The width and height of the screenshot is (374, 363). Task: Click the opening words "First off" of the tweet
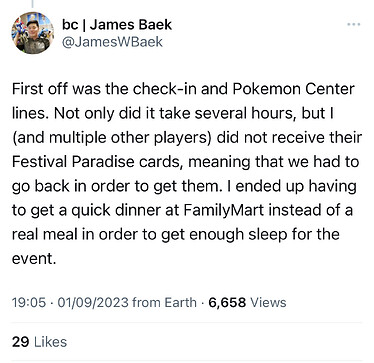pos(40,89)
